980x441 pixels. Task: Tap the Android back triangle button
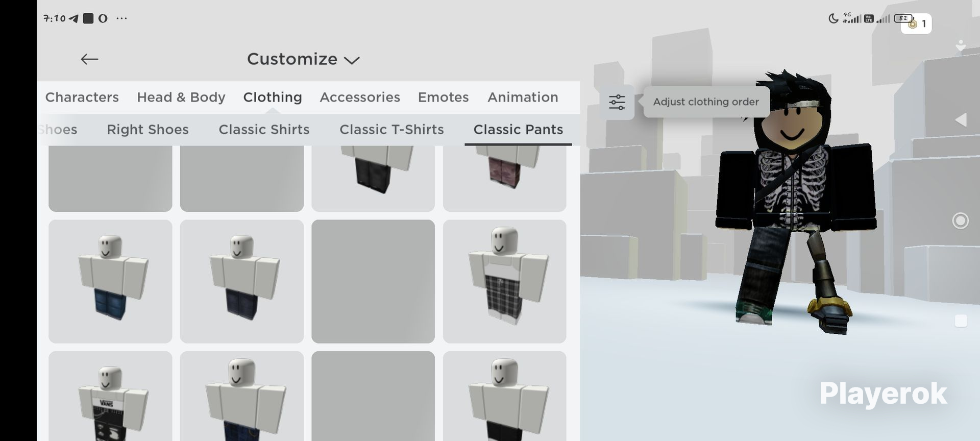tap(961, 120)
